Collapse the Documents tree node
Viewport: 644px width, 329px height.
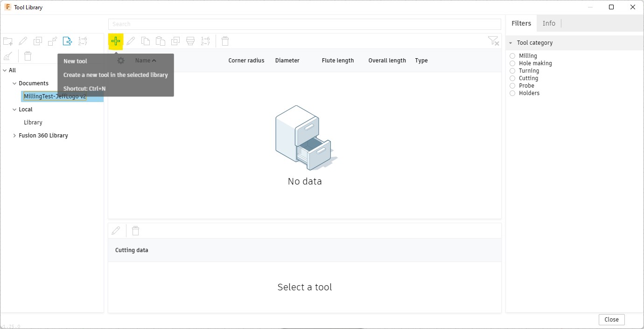coord(14,83)
